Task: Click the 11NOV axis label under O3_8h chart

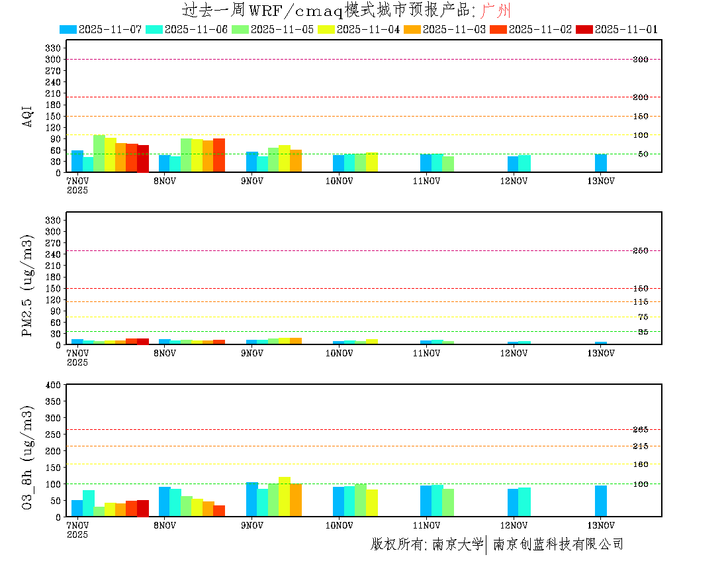Action: (x=426, y=525)
